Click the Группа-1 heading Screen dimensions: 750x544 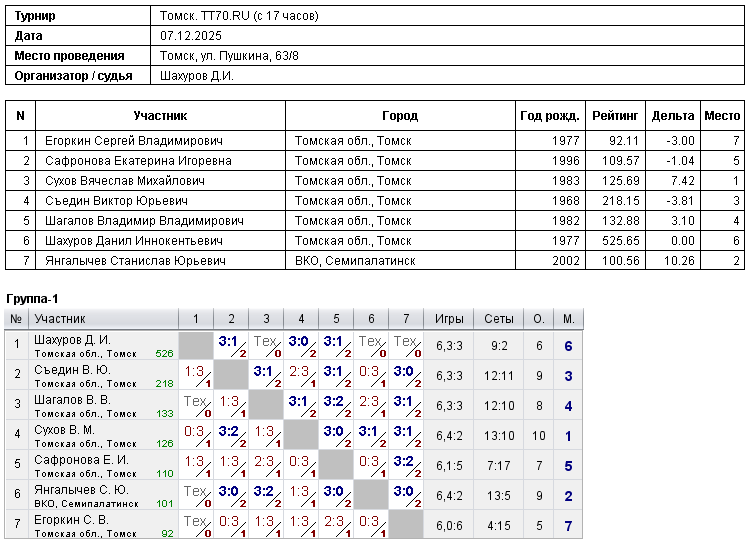click(33, 299)
